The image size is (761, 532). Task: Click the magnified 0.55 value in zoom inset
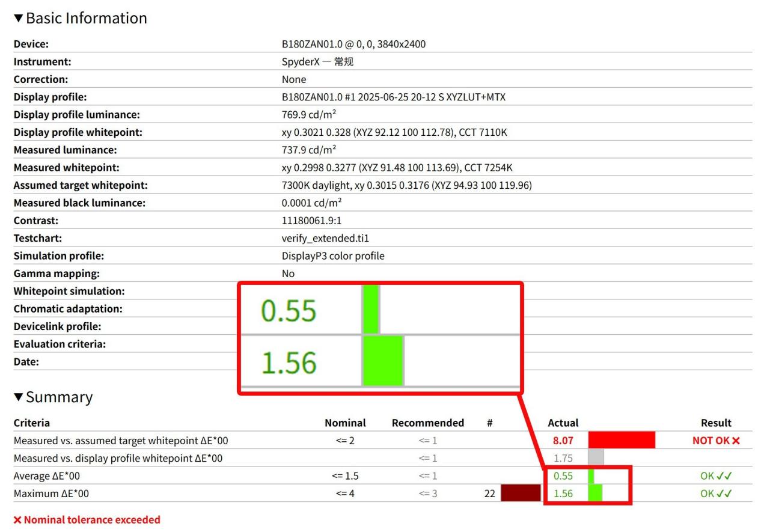[289, 311]
